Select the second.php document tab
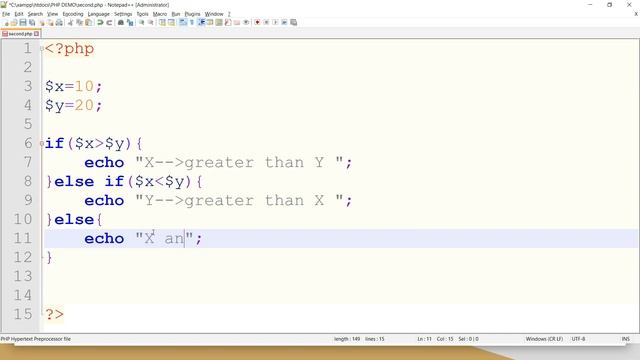Image resolution: width=640 pixels, height=360 pixels. (20, 34)
